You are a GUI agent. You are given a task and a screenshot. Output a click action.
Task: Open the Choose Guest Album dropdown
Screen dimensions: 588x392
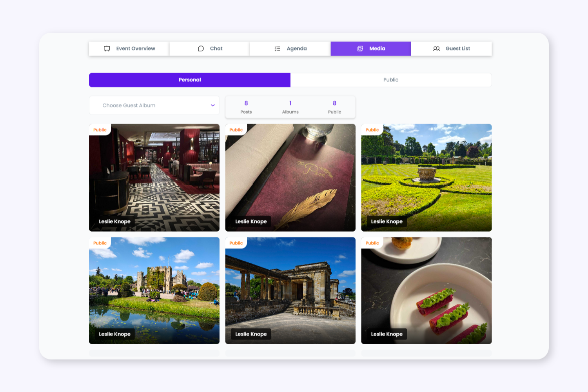[154, 105]
